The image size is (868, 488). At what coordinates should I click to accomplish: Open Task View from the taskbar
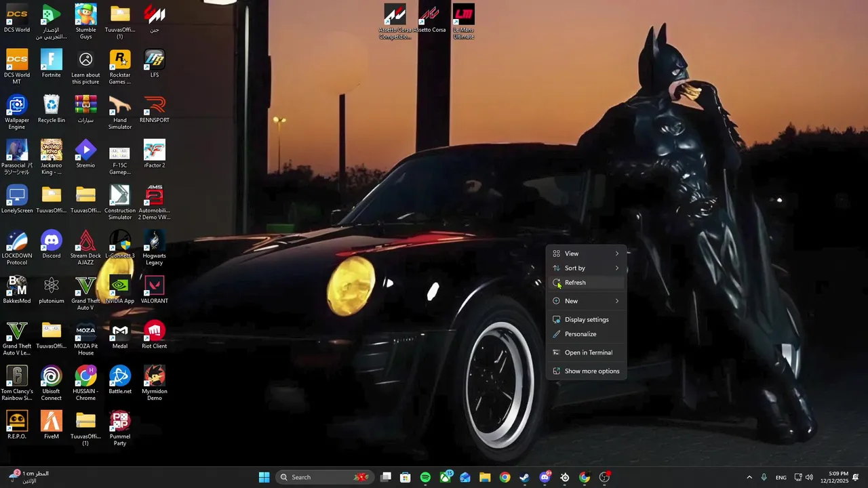(x=386, y=477)
